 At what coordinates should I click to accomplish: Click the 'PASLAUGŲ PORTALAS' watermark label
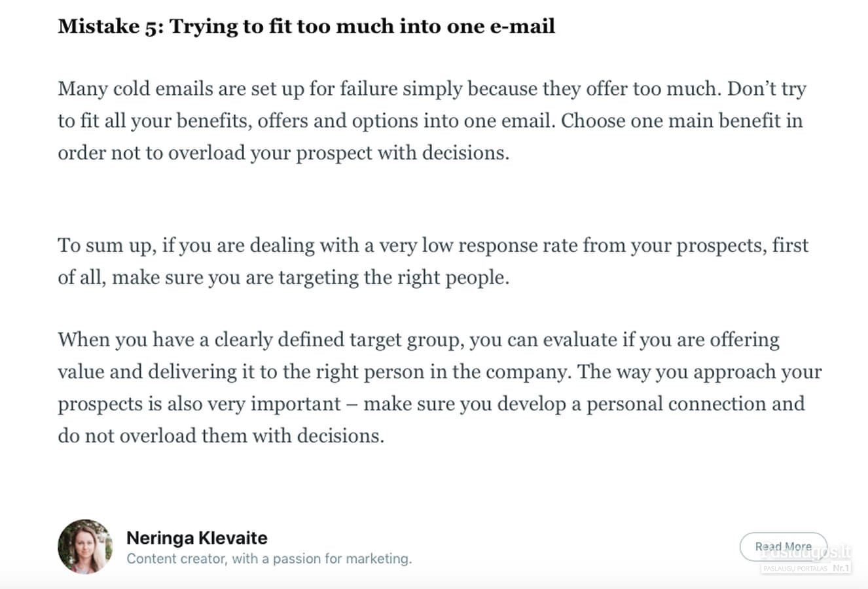[795, 569]
